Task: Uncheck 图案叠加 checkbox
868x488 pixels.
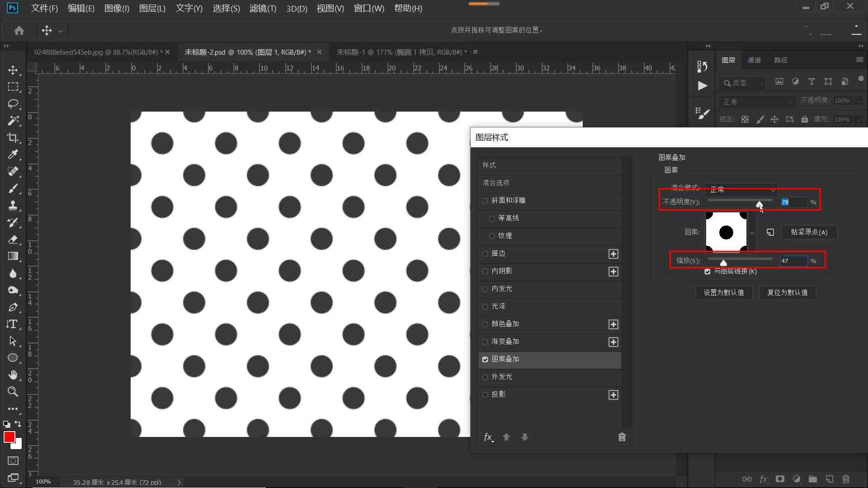Action: [485, 359]
